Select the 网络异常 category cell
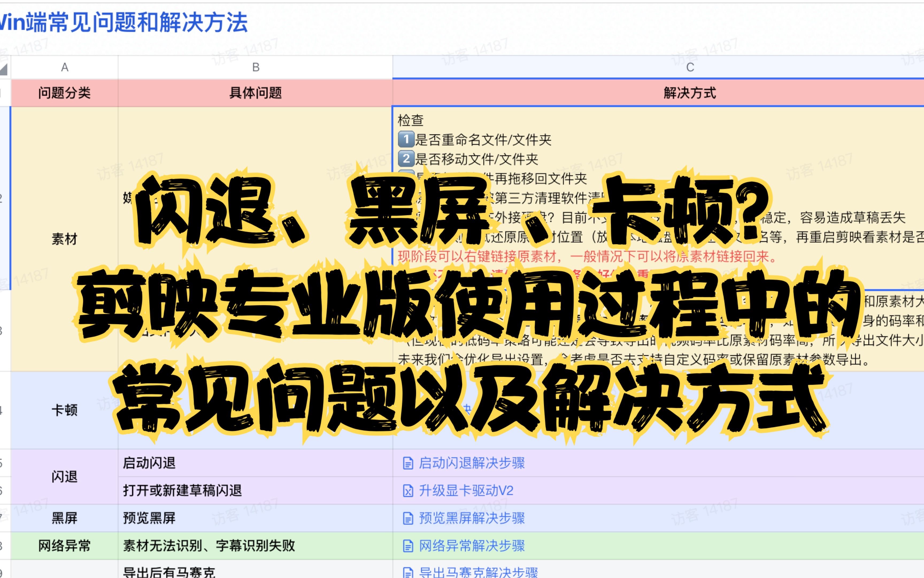The width and height of the screenshot is (924, 578). (64, 546)
